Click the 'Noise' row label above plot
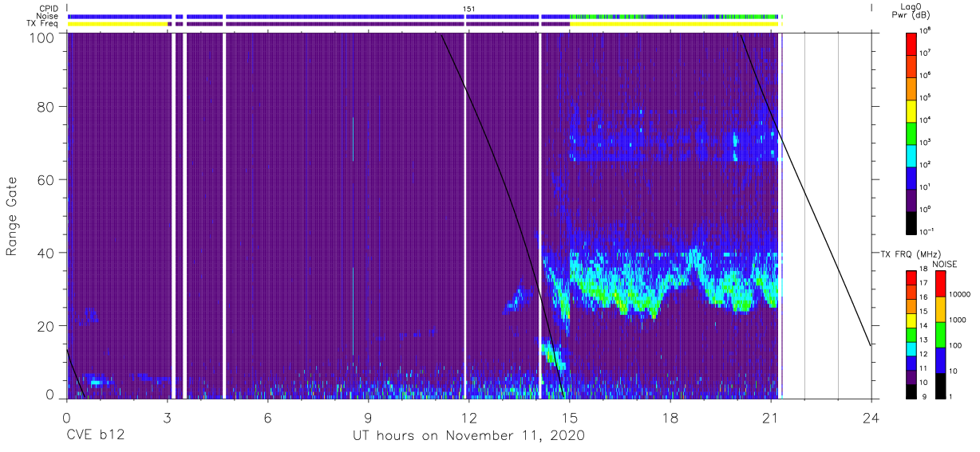The image size is (980, 452). coord(48,16)
